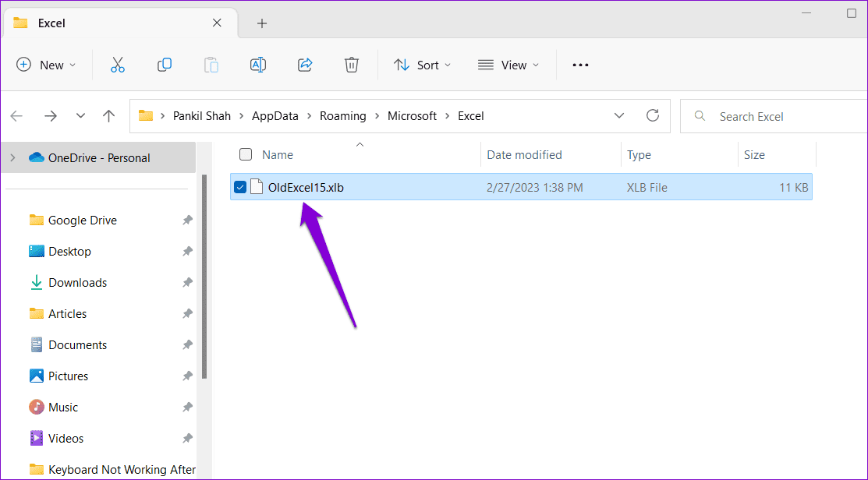The width and height of the screenshot is (868, 480).
Task: Click the Share icon
Action: [305, 65]
